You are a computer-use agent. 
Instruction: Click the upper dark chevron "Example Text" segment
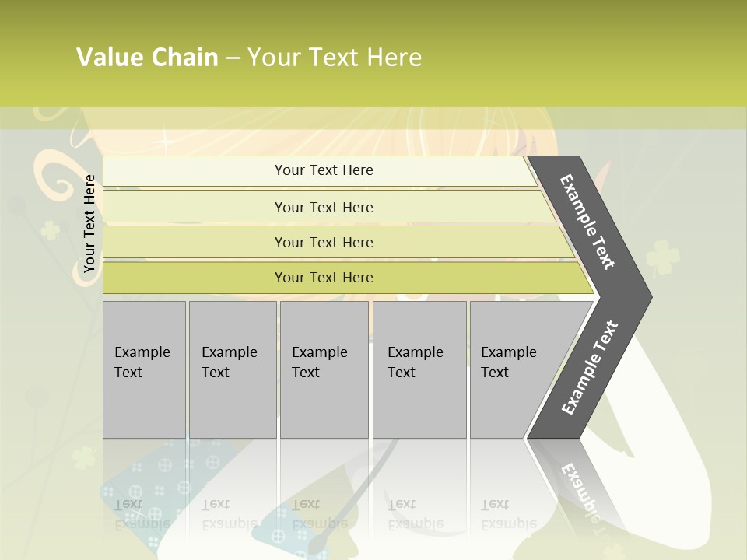(591, 222)
